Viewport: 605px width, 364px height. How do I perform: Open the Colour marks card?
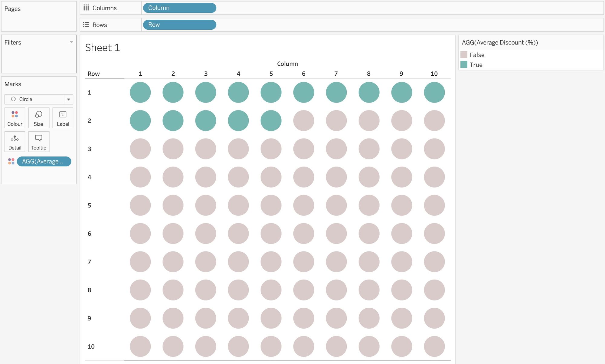(x=15, y=118)
